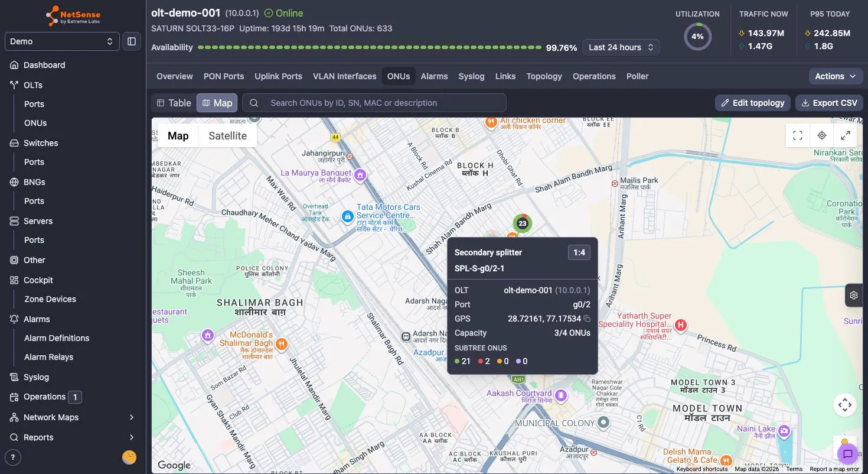Click the Municipal Colony pin marker
This screenshot has height=474, width=868.
603,422
